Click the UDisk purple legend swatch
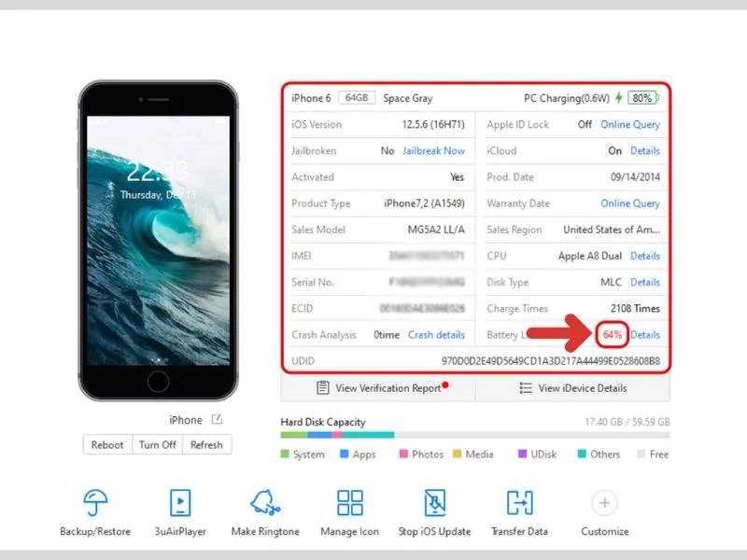This screenshot has height=560, width=747. click(x=522, y=454)
